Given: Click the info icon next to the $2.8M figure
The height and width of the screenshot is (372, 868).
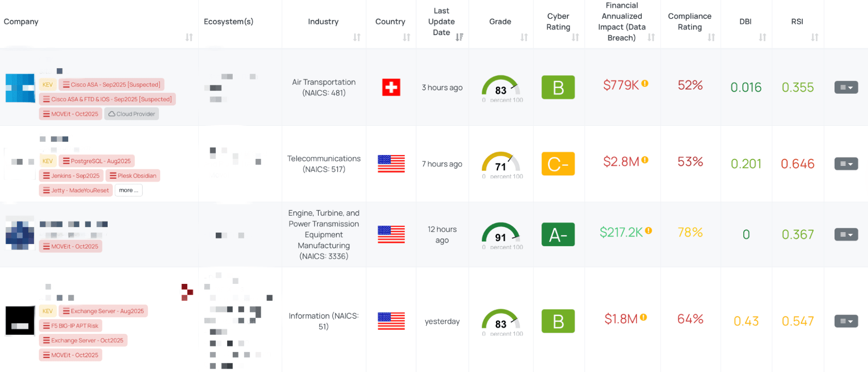Looking at the screenshot, I should tap(646, 159).
